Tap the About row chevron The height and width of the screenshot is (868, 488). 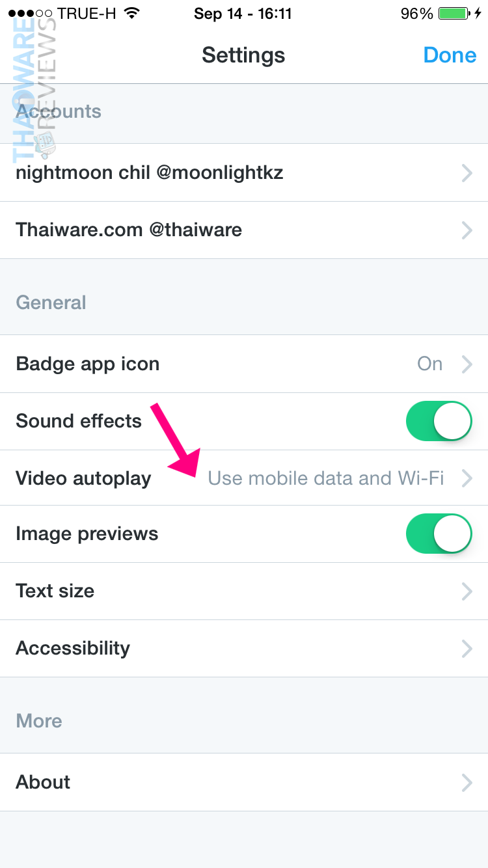(x=467, y=782)
